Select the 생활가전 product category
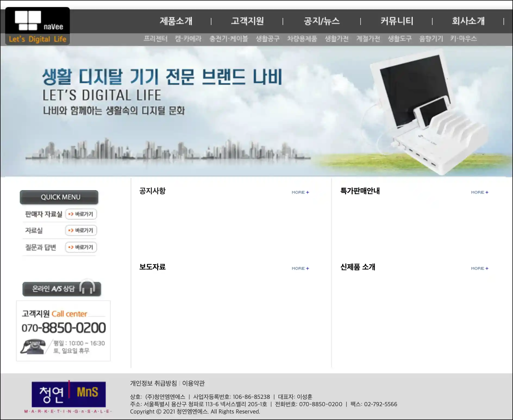The height and width of the screenshot is (420, 513). (337, 39)
